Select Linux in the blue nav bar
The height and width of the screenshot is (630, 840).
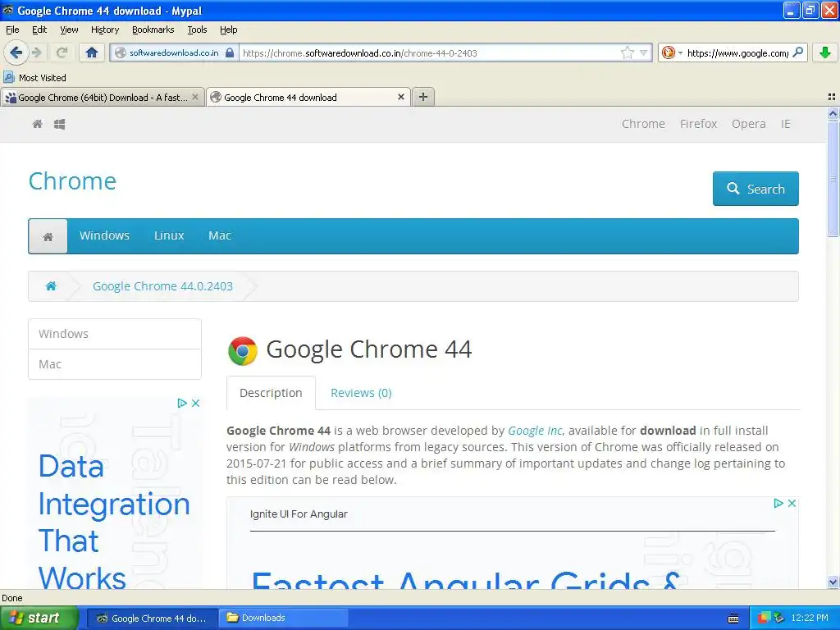tap(169, 235)
